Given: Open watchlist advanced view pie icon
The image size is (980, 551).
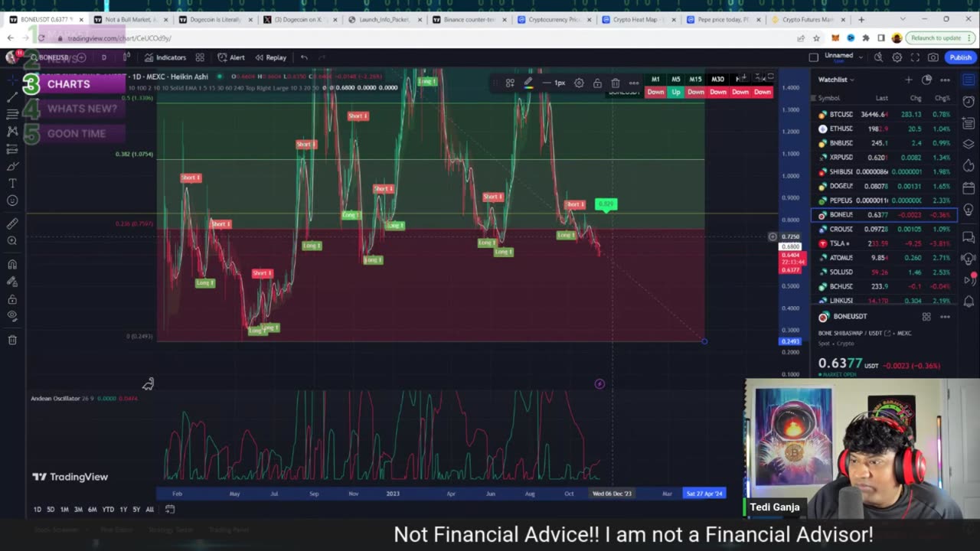Looking at the screenshot, I should (926, 80).
